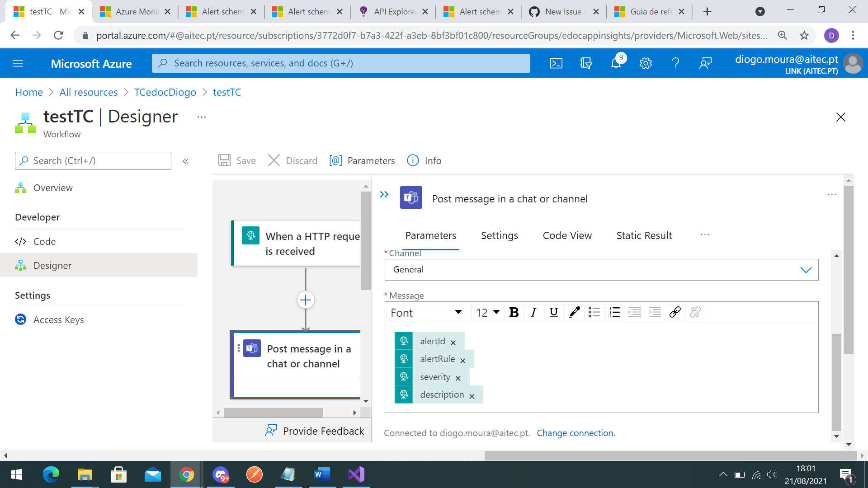Insert a numbered list
The image size is (868, 488).
tap(614, 312)
